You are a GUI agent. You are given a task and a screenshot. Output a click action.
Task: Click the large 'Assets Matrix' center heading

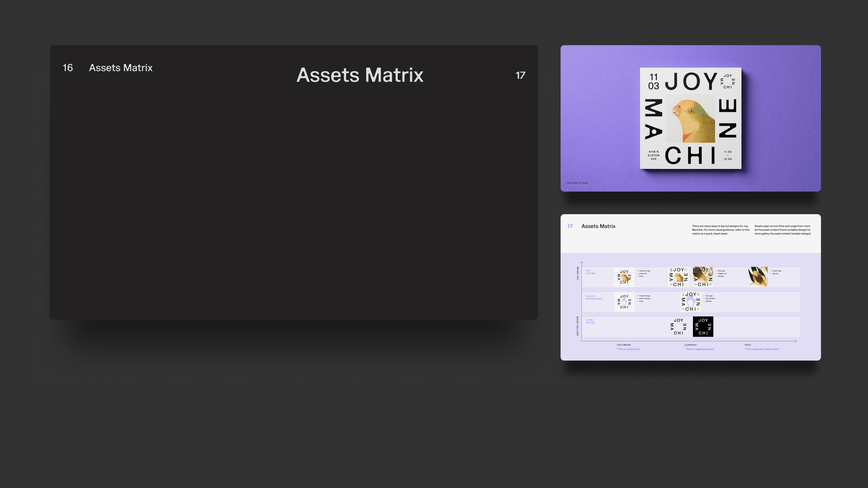click(x=360, y=75)
